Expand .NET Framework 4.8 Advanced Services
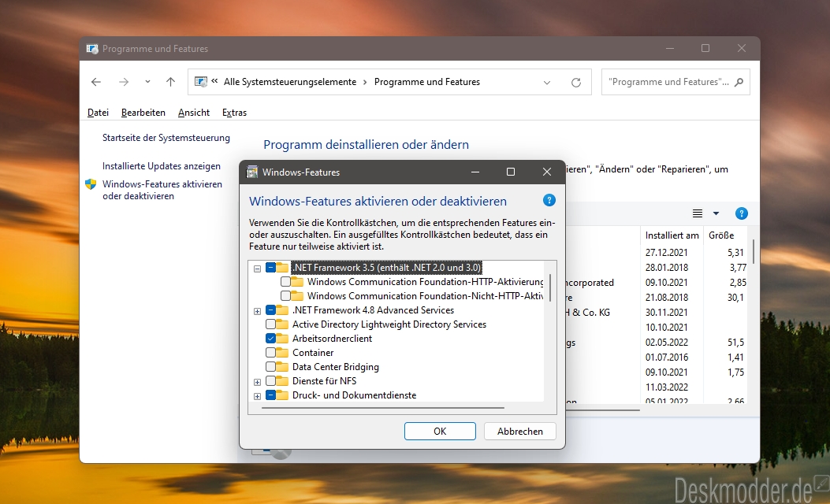This screenshot has width=830, height=504. point(257,311)
